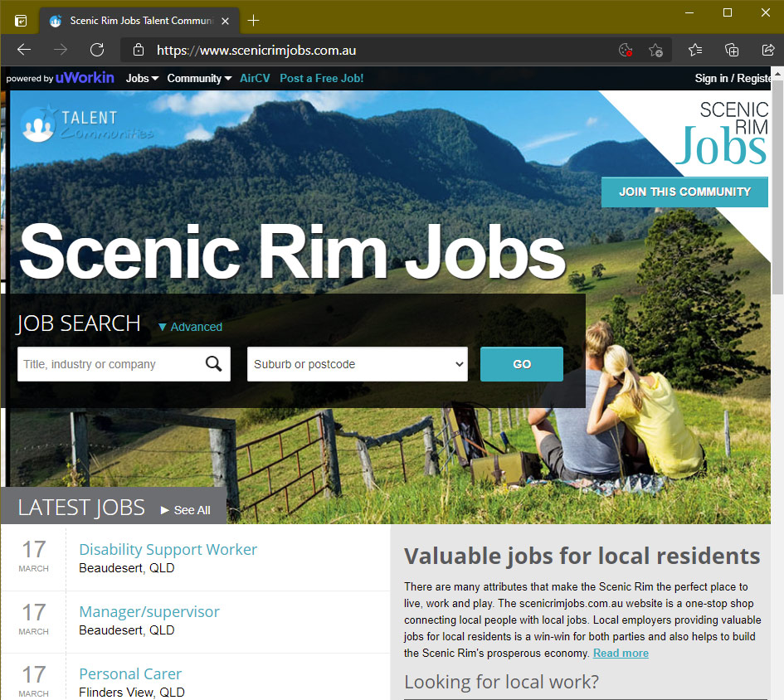The height and width of the screenshot is (700, 784).
Task: Click the cookies blocked icon in address bar
Action: 626,50
